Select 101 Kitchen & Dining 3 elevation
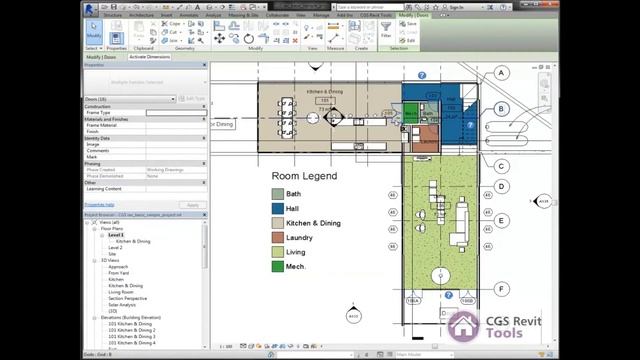Screen dimensions: 640x360 [131, 337]
